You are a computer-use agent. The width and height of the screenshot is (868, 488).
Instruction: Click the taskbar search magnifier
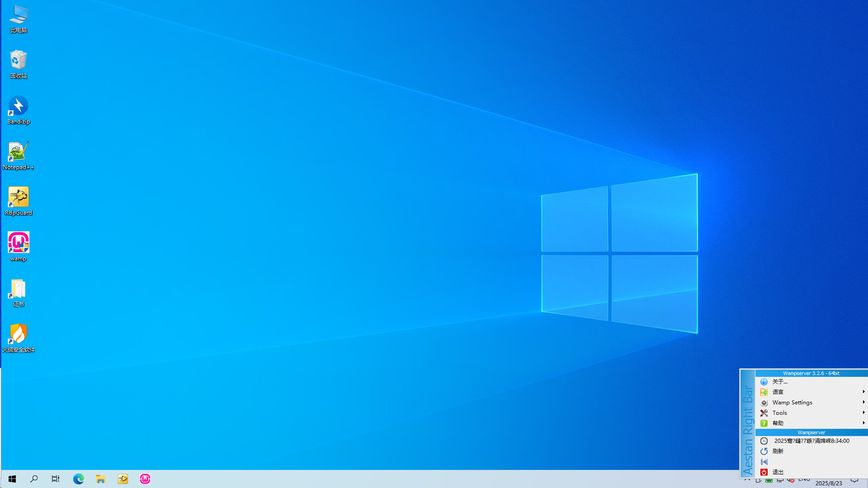(34, 479)
